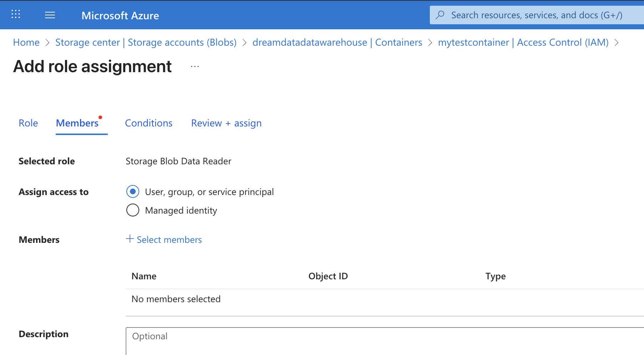This screenshot has height=355, width=644.
Task: Click the Select members link
Action: [x=169, y=240]
